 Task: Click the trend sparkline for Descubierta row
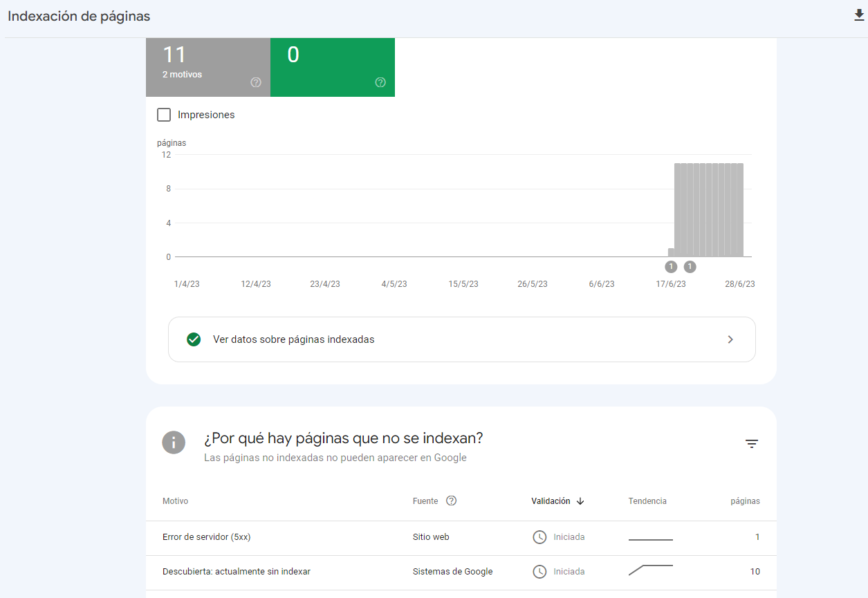click(x=650, y=570)
